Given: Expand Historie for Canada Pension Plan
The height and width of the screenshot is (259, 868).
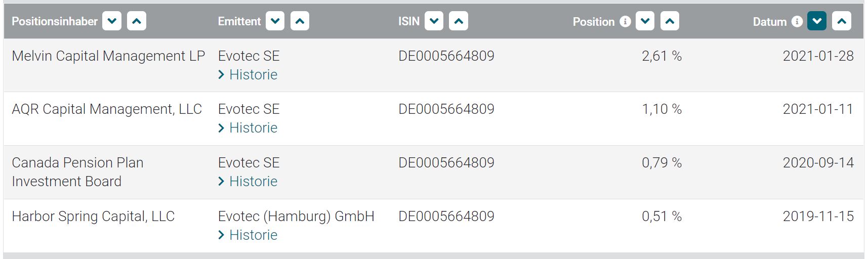Looking at the screenshot, I should (x=253, y=182).
